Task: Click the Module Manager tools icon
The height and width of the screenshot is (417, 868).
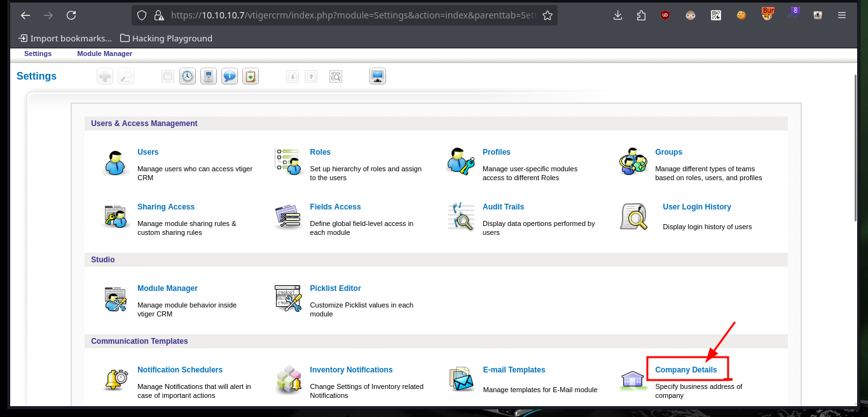Action: pos(117,299)
